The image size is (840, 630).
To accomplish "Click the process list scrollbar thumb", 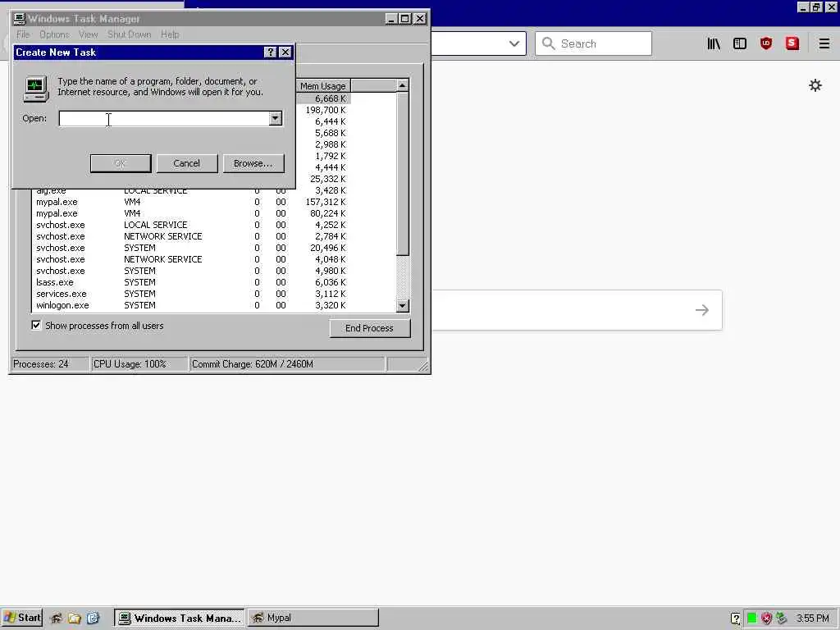I will pyautogui.click(x=402, y=174).
